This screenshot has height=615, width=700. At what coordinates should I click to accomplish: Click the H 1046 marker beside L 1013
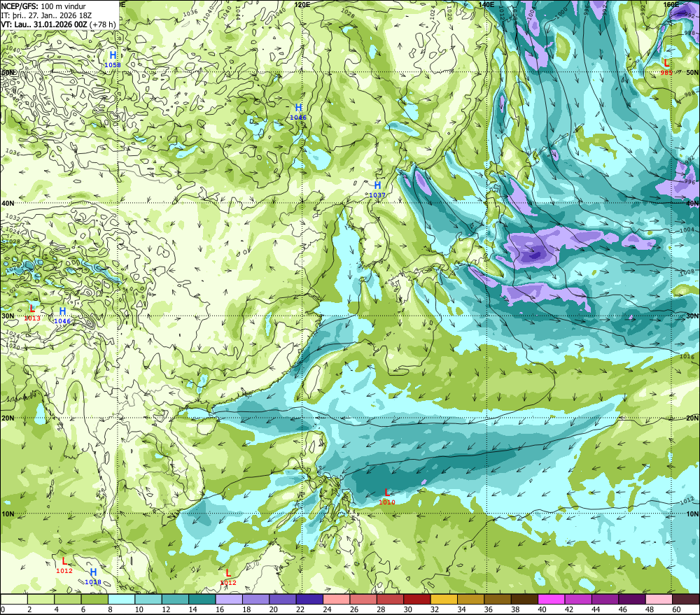pos(62,315)
